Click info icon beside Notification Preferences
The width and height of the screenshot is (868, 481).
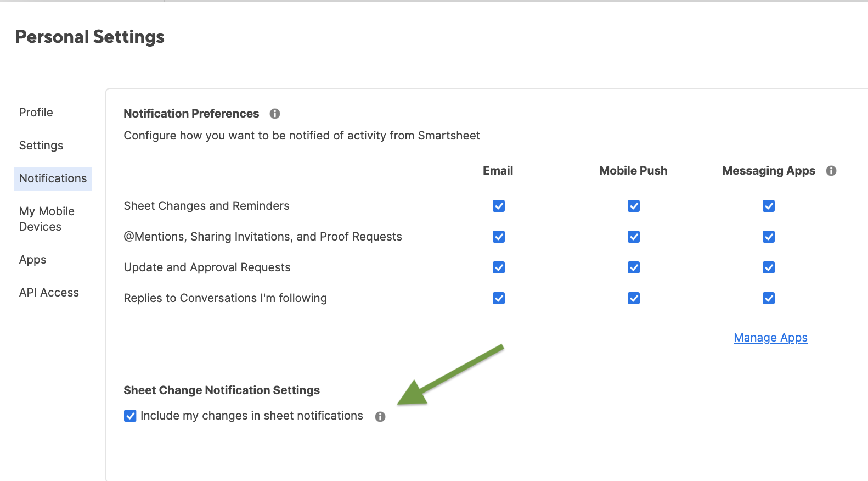point(275,114)
